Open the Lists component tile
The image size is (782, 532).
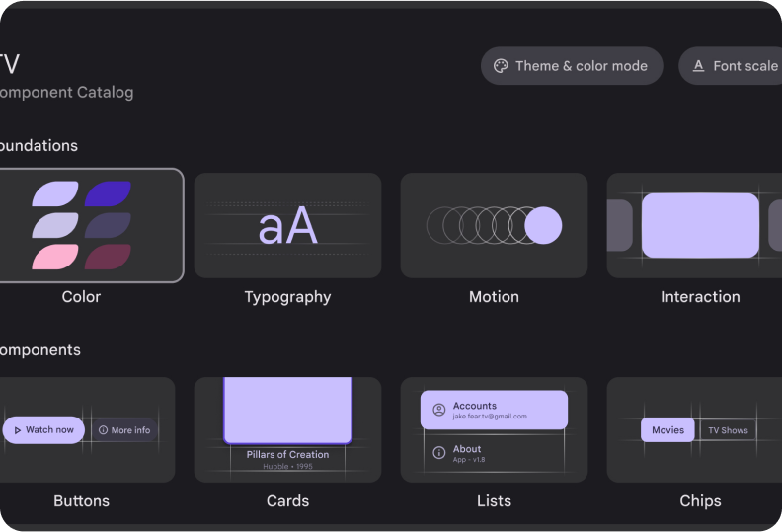tap(494, 429)
